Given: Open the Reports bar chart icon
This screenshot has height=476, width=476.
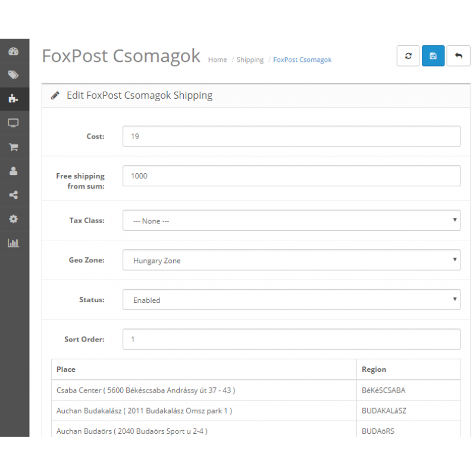Looking at the screenshot, I should pos(13,243).
